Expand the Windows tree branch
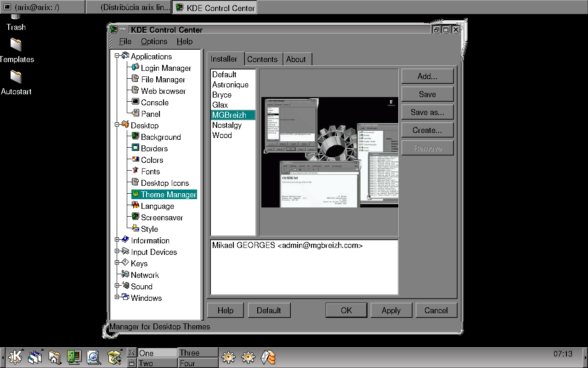 tap(118, 297)
